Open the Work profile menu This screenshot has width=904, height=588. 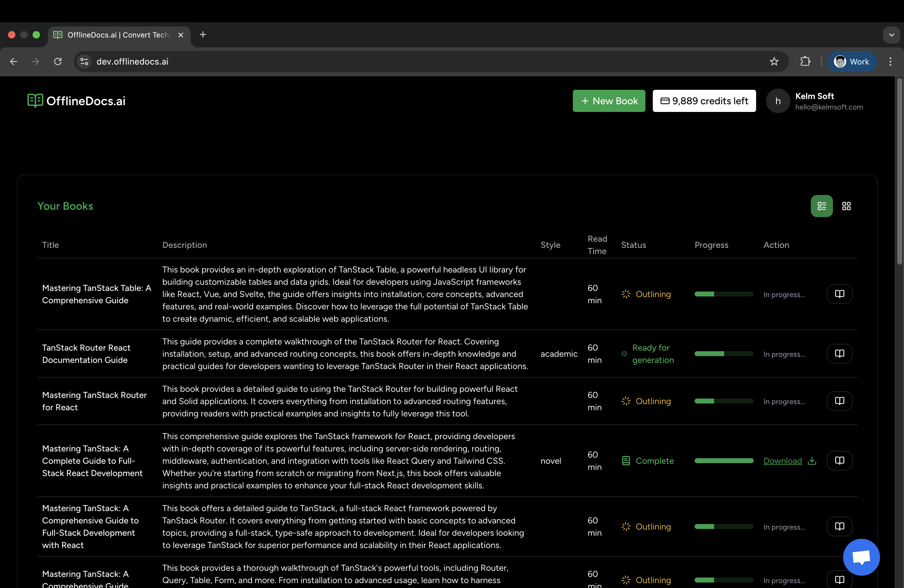[852, 61]
